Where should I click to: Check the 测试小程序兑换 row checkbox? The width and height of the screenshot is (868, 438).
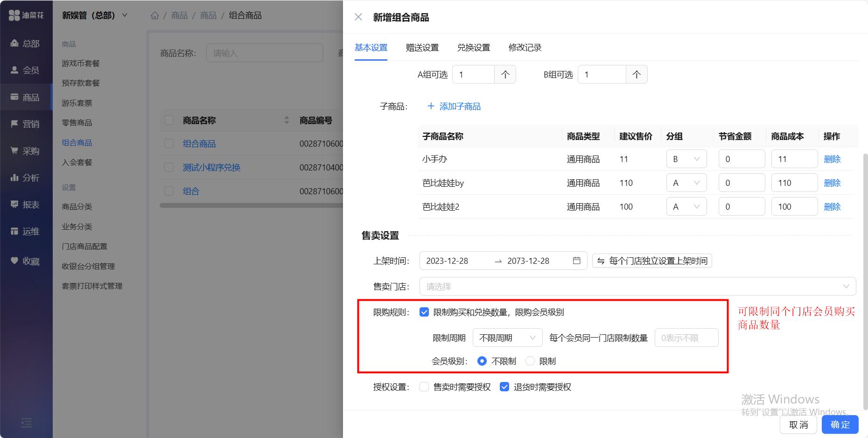point(169,167)
